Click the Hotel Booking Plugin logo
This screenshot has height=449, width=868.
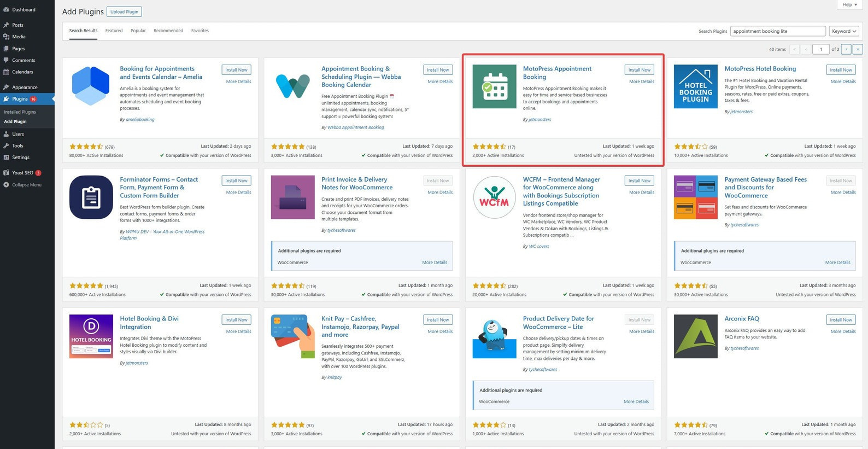click(696, 86)
